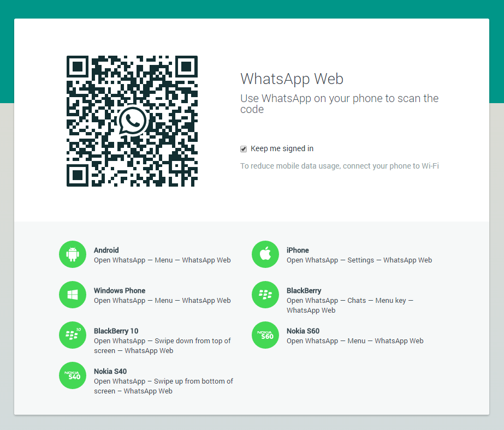504x430 pixels.
Task: Click the Android WhatsApp Web instructions
Action: point(162,260)
